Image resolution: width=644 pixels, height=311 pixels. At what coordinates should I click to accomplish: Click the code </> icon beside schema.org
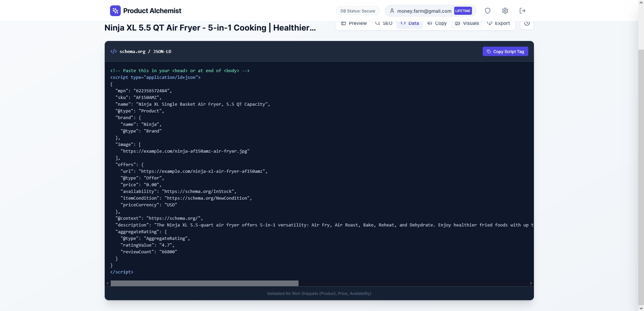pyautogui.click(x=114, y=51)
